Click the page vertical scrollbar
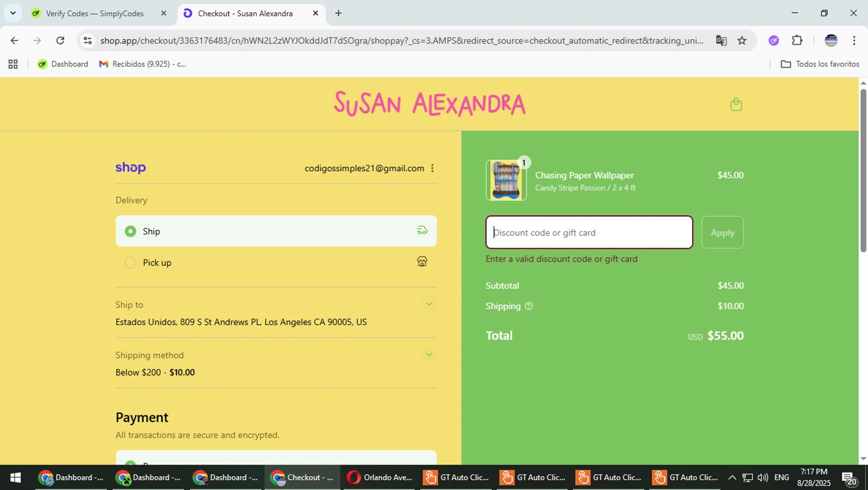 (863, 171)
